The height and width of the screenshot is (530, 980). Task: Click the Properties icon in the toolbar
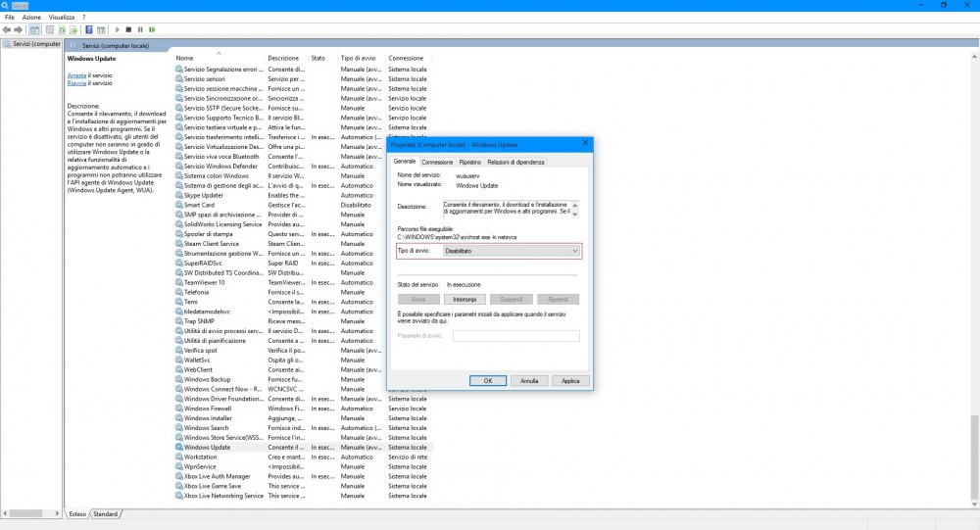[x=49, y=30]
